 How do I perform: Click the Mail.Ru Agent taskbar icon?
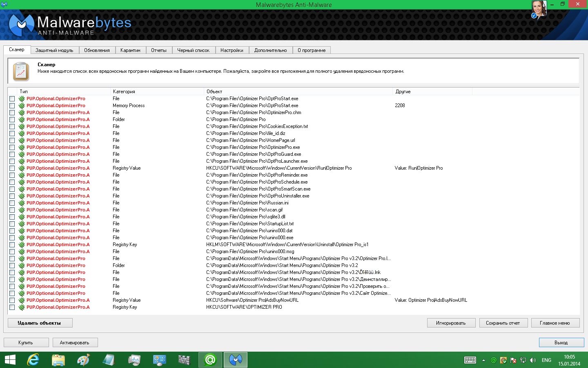click(x=210, y=360)
